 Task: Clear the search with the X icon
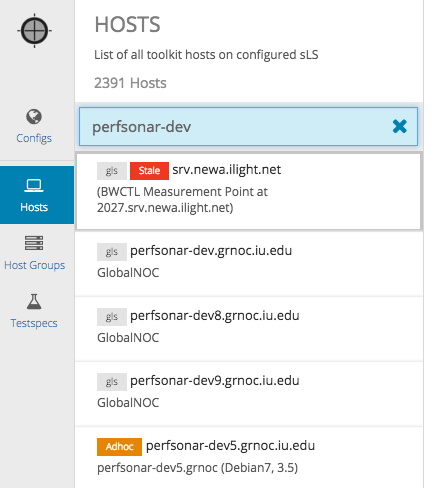[399, 126]
